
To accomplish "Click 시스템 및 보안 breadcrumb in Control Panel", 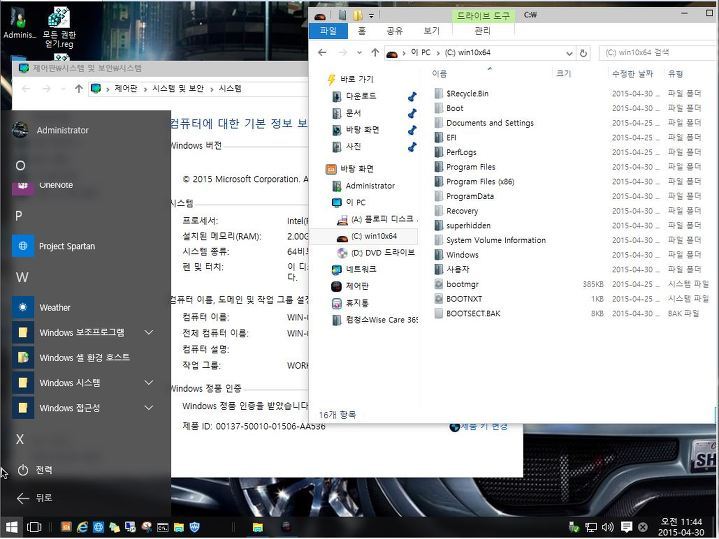I will point(178,89).
